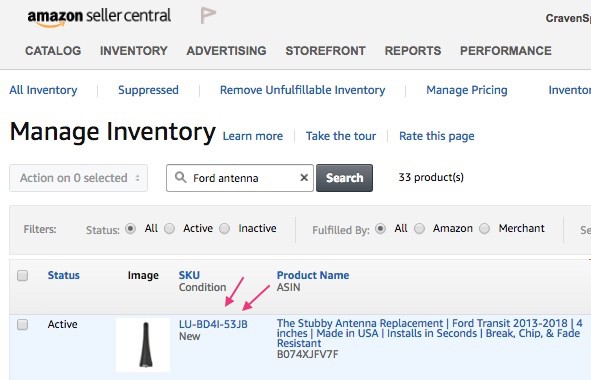Check the box for LU-BD4I-53JB row
Screen dimensions: 591x380
point(23,325)
